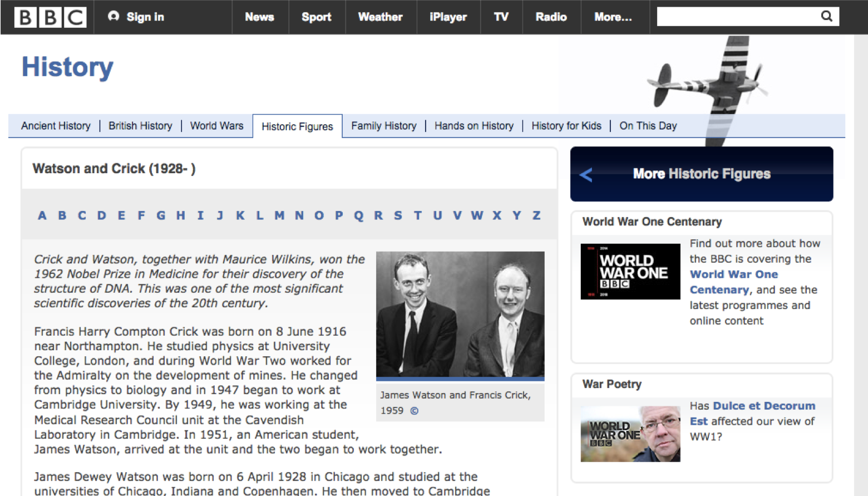Jump to letter H in index
Image resolution: width=868 pixels, height=496 pixels.
coord(181,215)
